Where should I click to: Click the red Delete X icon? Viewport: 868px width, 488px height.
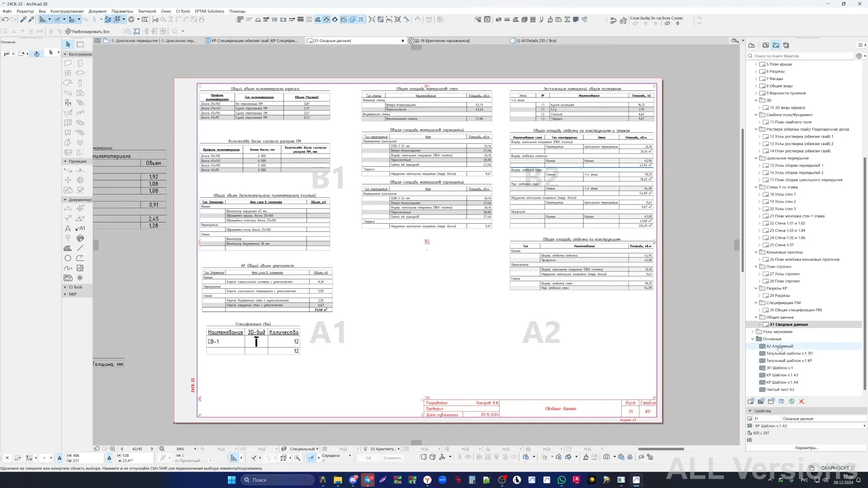802,401
